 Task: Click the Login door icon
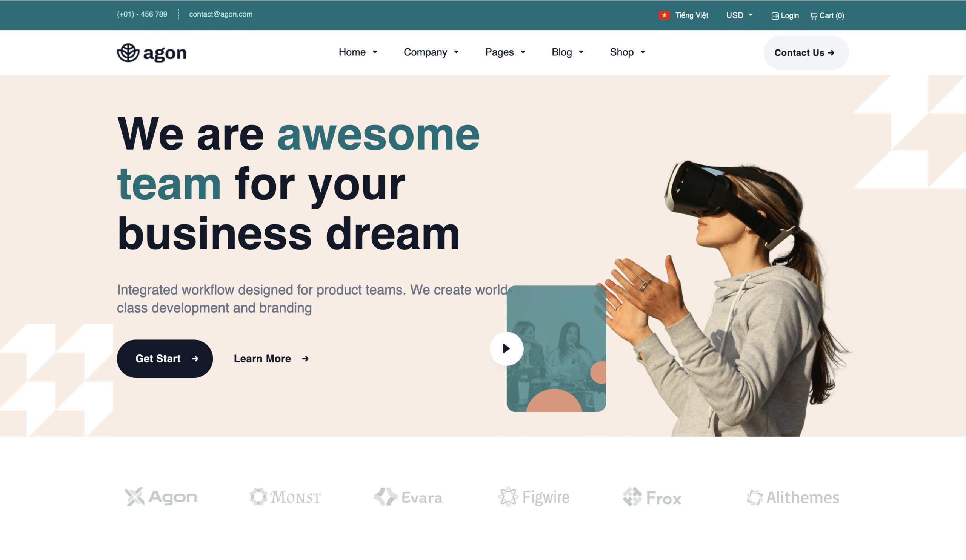tap(775, 16)
